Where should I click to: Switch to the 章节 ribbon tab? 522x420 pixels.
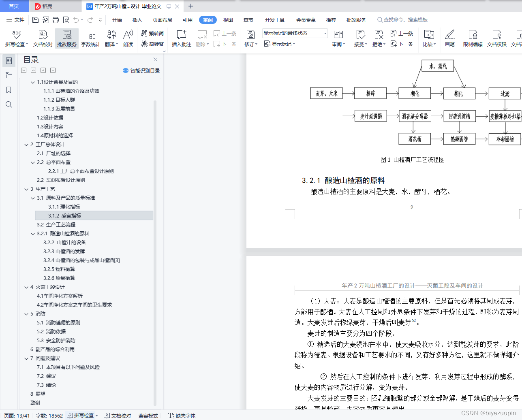tap(248, 20)
